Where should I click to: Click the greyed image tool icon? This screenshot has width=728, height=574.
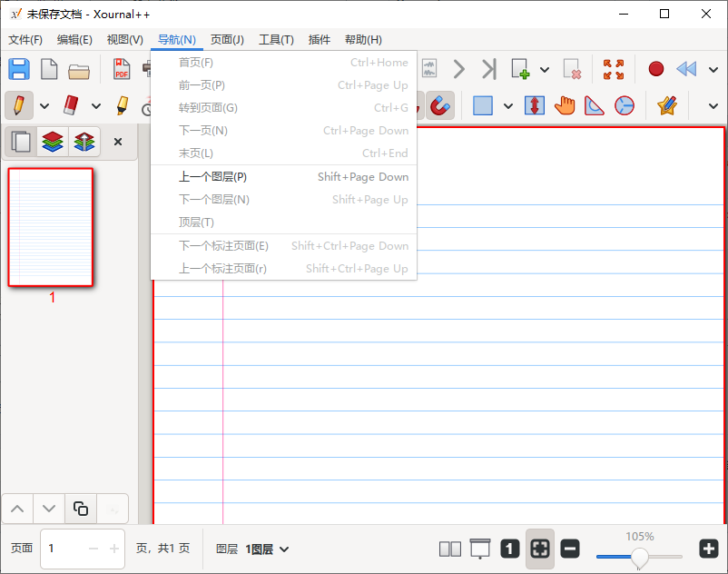[x=429, y=69]
